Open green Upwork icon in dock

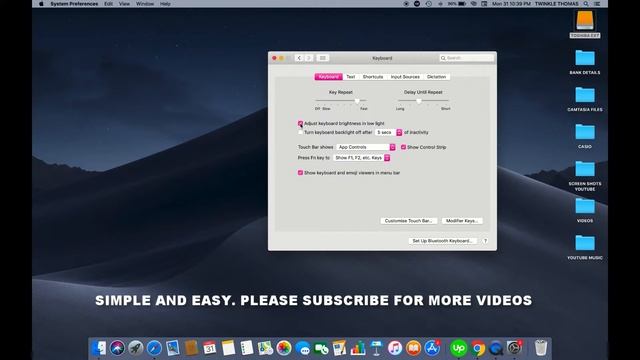458,348
